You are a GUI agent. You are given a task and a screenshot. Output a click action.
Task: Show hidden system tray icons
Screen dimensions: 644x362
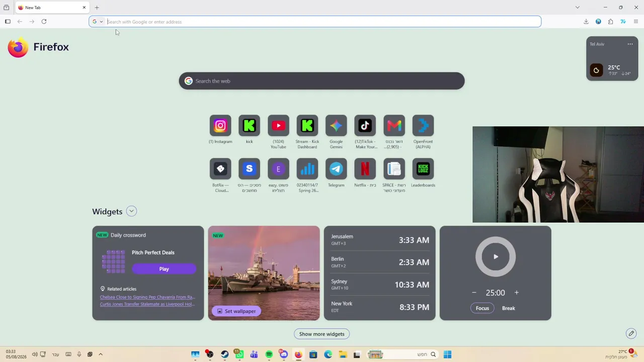tap(101, 354)
